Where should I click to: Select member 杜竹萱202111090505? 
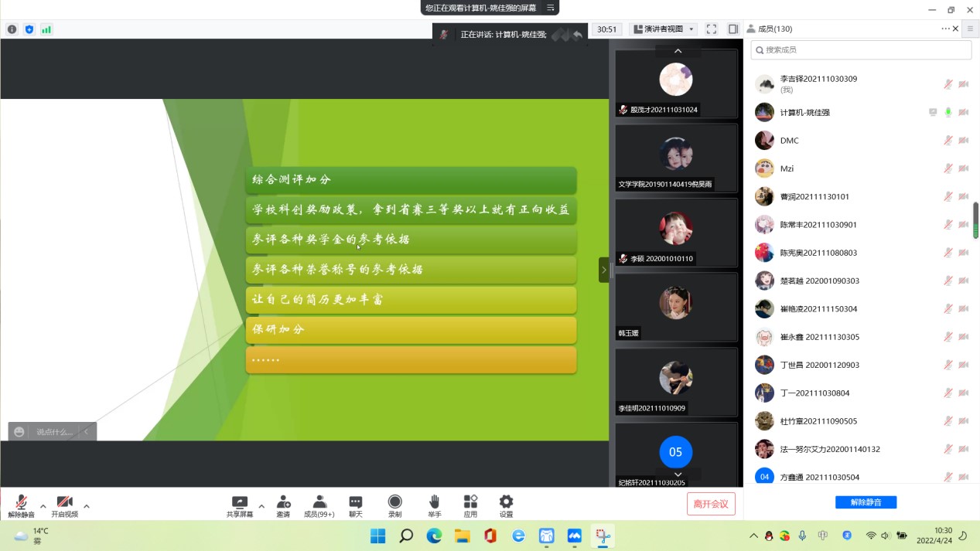tap(861, 421)
